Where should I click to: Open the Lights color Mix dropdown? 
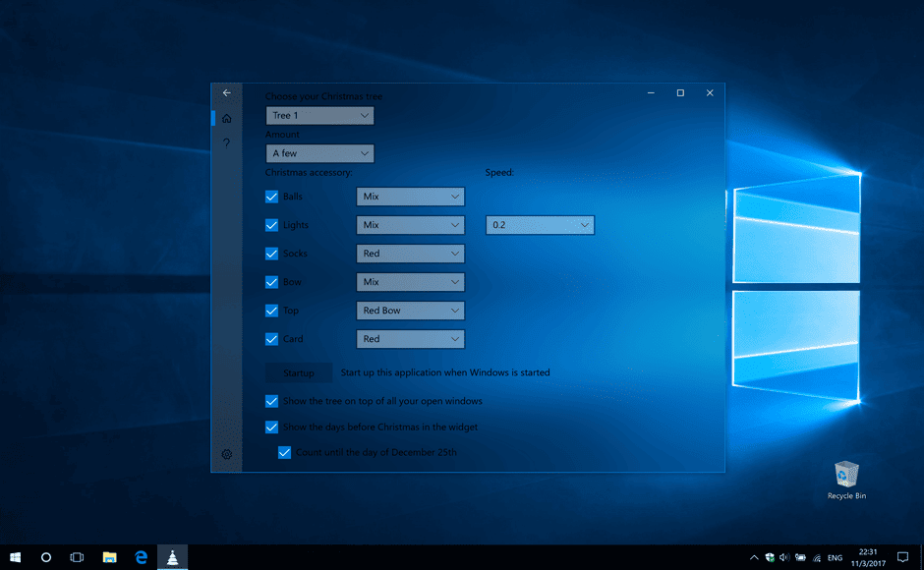(410, 225)
